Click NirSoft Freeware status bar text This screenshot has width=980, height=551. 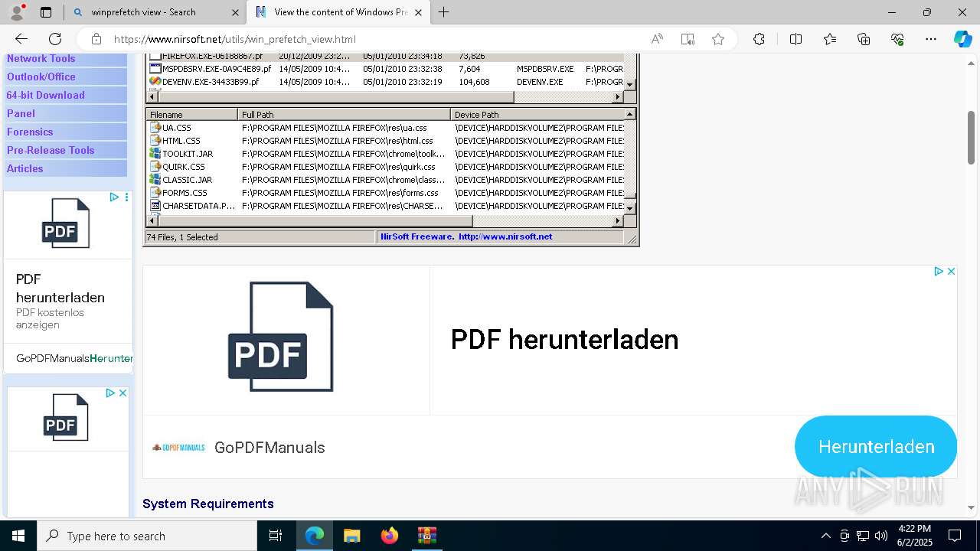click(466, 237)
